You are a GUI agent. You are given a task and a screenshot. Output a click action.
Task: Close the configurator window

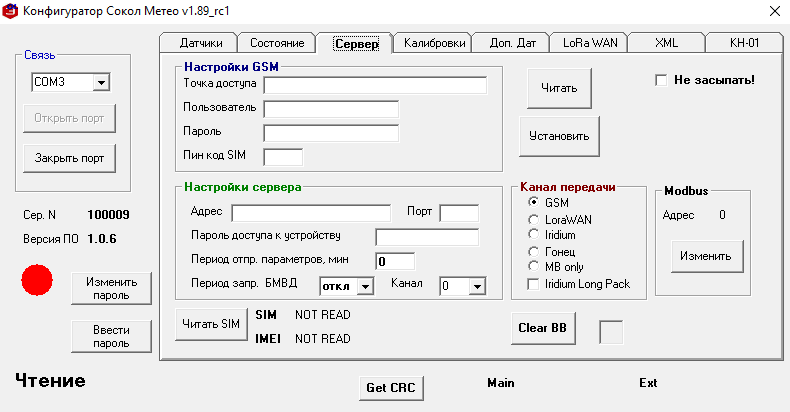point(775,11)
